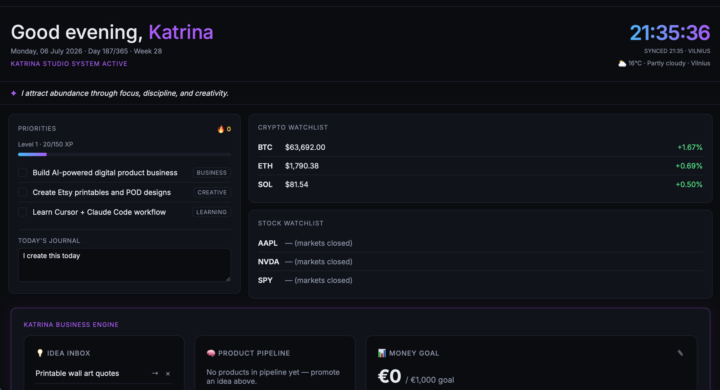Click the XP level progress bar

point(124,154)
